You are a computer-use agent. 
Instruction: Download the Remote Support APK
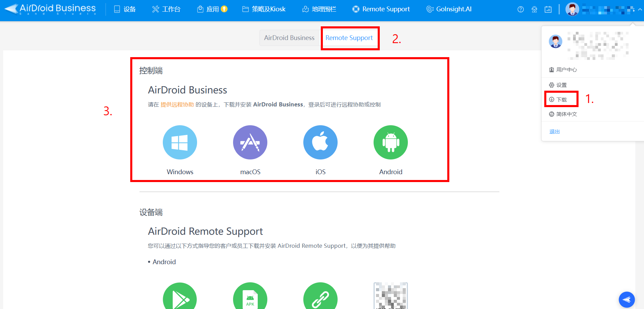pos(250,296)
